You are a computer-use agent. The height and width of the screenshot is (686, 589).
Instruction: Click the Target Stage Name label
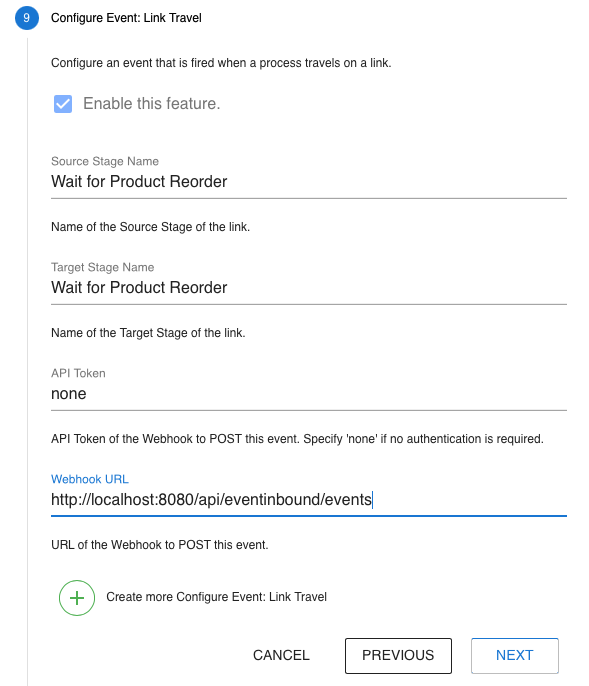(x=103, y=267)
